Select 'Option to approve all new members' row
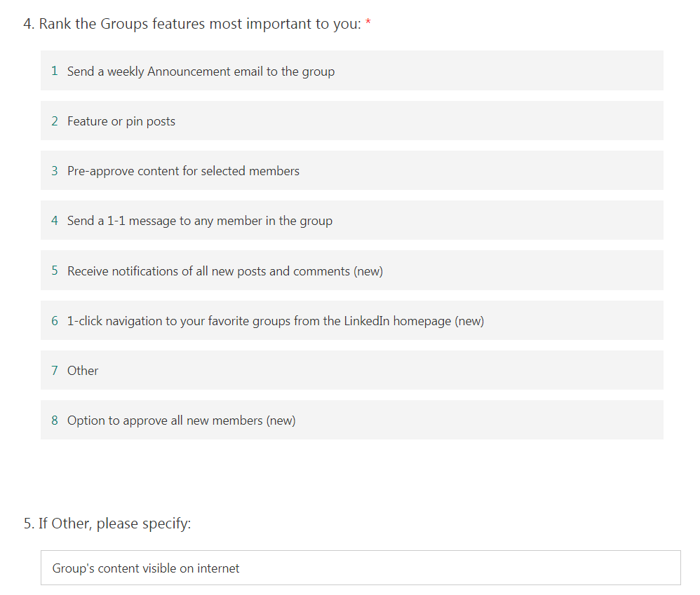700x595 pixels. pos(352,420)
